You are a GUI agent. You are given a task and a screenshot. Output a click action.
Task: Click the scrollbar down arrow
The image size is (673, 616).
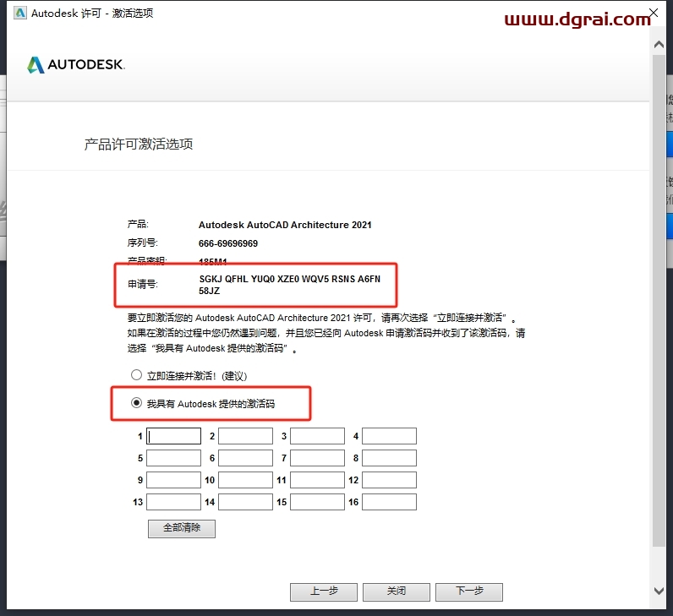click(659, 591)
